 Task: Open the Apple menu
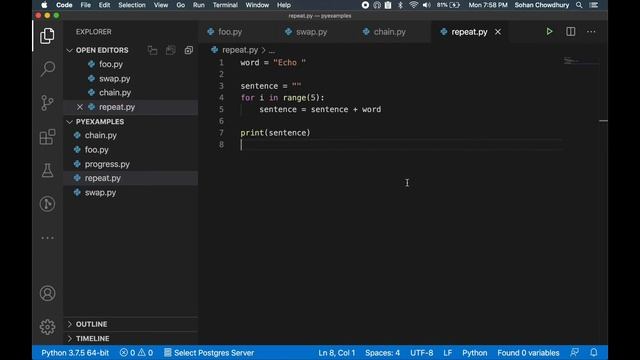click(44, 5)
